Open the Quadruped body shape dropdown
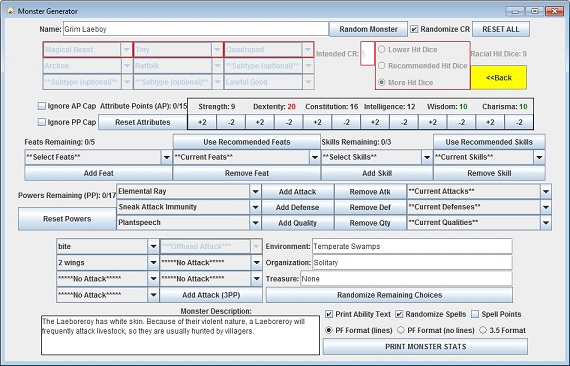This screenshot has width=570, height=366. click(x=308, y=49)
